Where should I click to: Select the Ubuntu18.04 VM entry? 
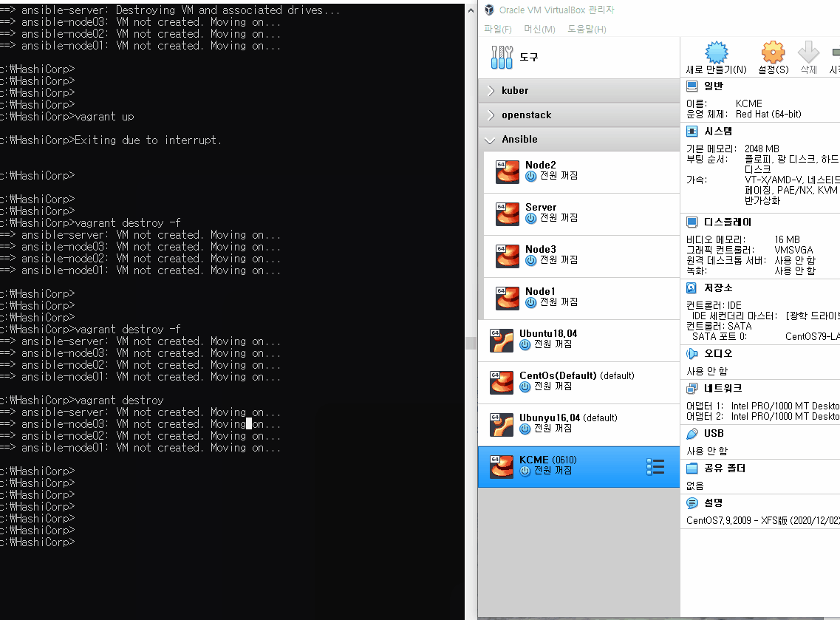(578, 341)
